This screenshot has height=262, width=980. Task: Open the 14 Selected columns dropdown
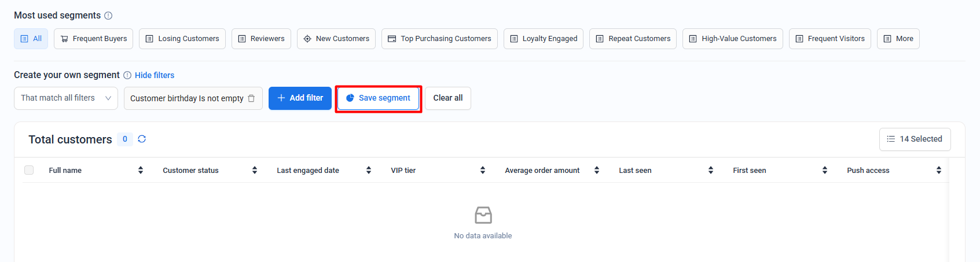(x=915, y=139)
